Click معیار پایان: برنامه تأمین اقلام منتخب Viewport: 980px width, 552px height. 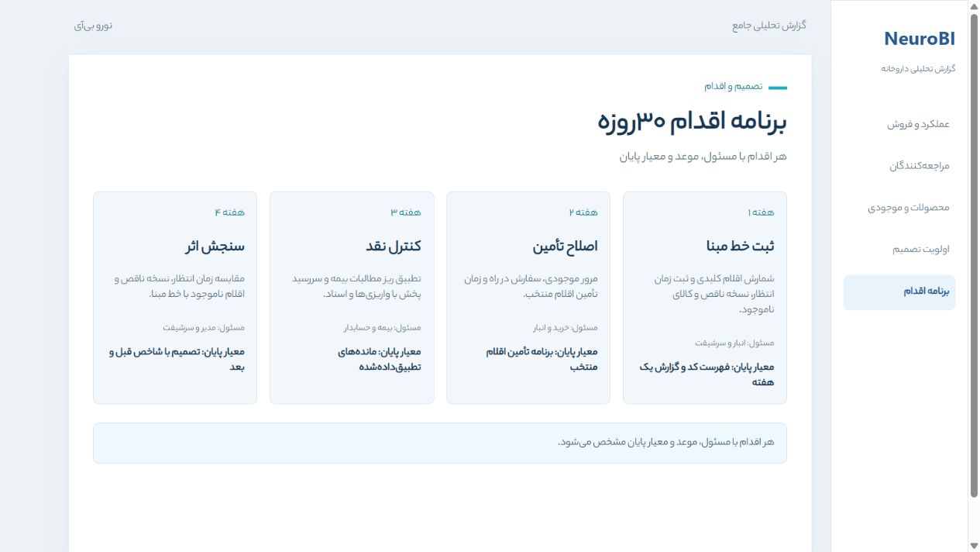click(x=542, y=359)
